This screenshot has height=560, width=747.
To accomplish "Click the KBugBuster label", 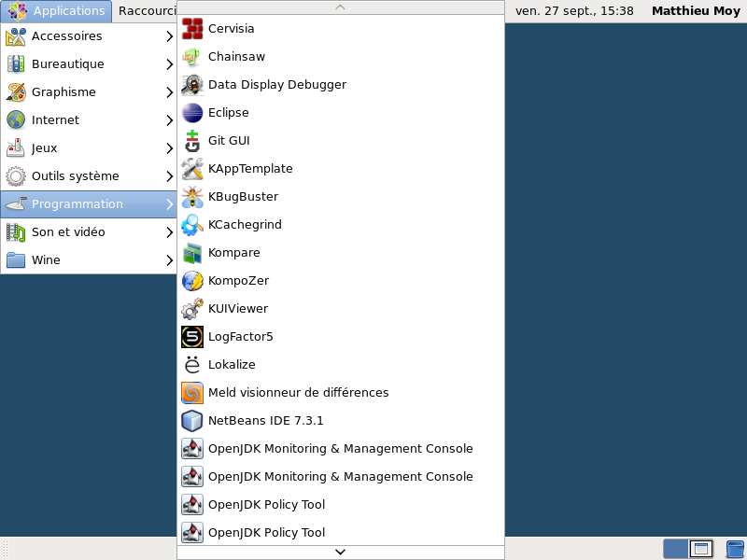I will tap(243, 197).
